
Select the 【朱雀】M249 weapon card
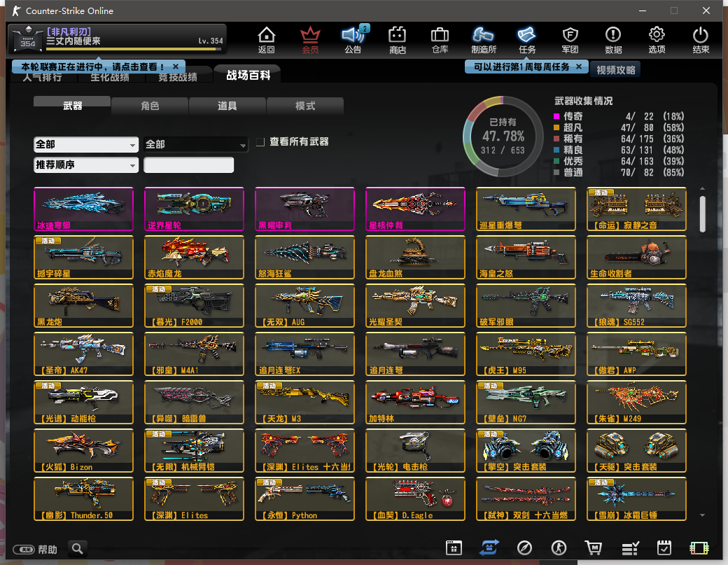(636, 402)
